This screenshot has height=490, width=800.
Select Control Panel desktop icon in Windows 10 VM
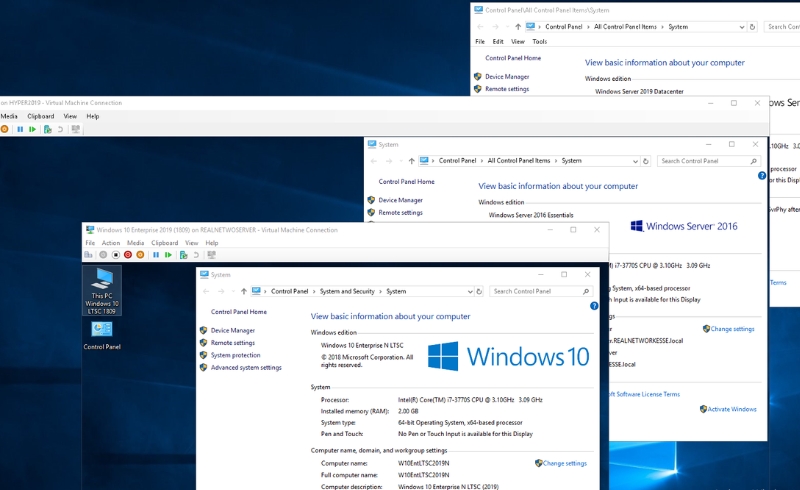102,335
